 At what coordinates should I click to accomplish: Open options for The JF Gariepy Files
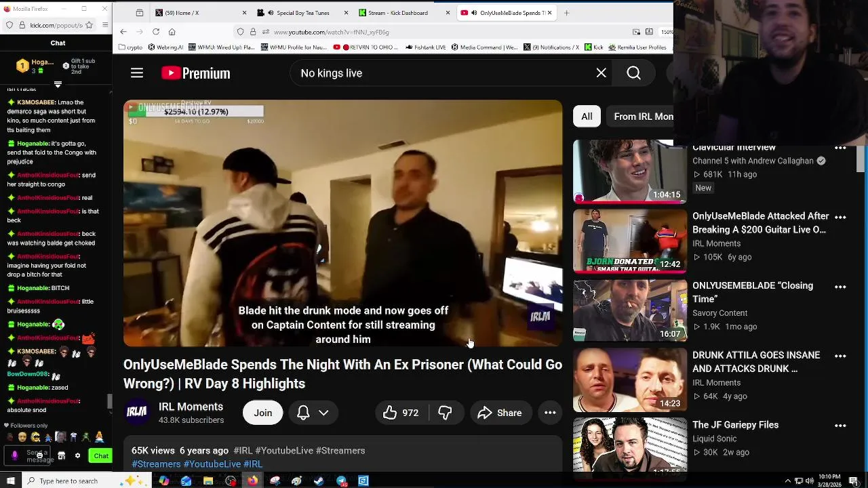[x=840, y=426]
